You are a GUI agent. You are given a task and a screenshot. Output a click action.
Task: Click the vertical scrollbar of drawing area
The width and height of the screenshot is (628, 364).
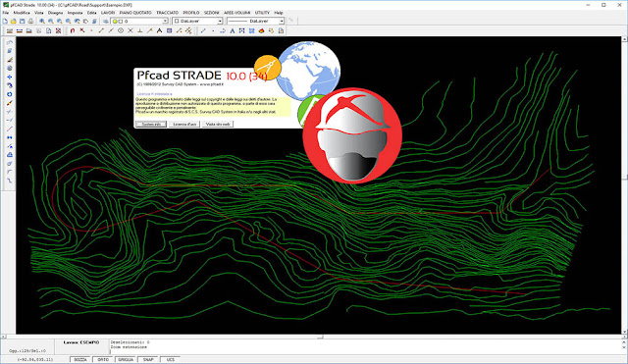pyautogui.click(x=624, y=185)
